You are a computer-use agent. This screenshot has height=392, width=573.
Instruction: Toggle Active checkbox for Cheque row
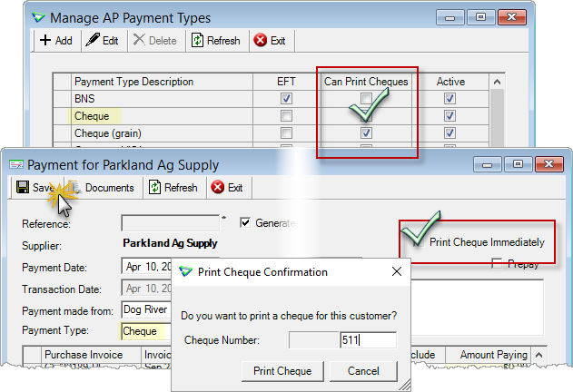tap(450, 116)
